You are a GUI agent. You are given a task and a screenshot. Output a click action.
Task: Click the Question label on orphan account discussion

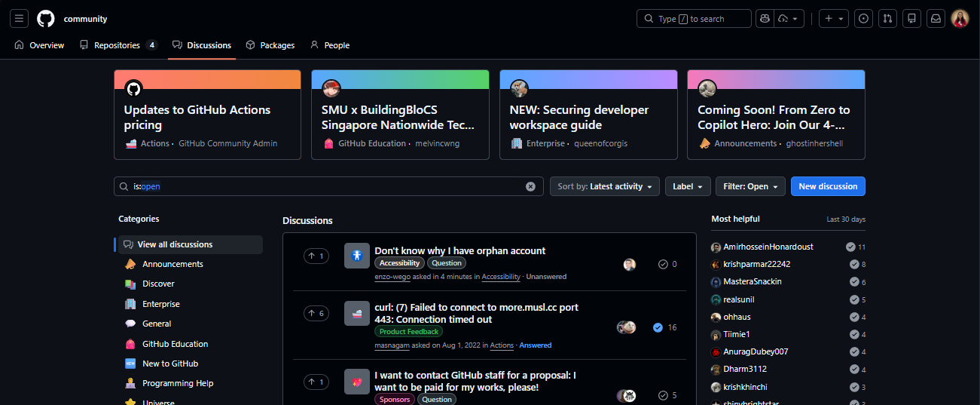(x=447, y=263)
